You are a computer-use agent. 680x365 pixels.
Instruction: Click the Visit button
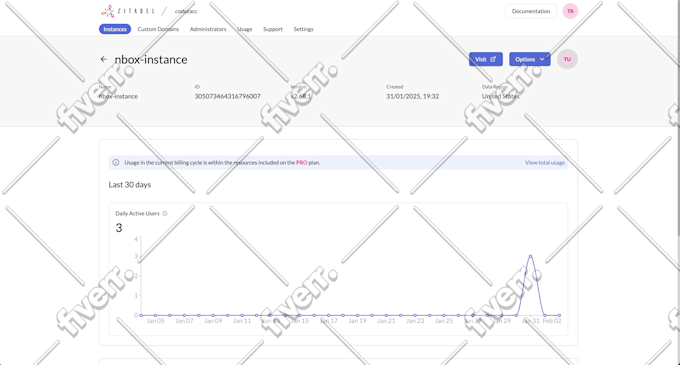(486, 59)
